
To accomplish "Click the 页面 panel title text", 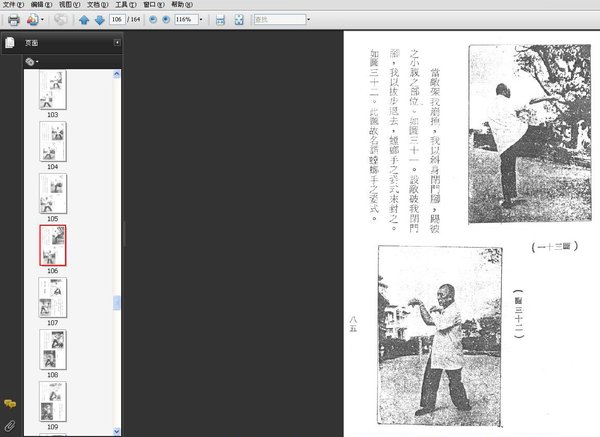I will click(x=31, y=43).
